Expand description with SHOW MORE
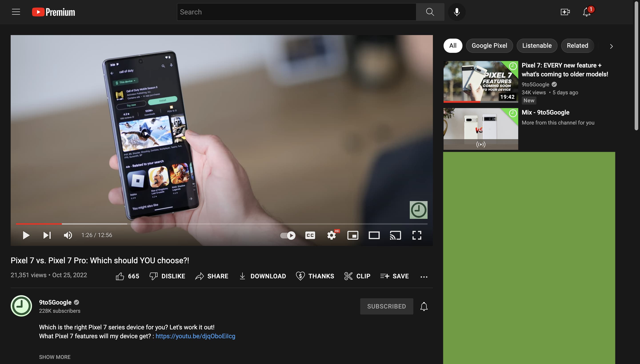640x364 pixels. (x=55, y=357)
